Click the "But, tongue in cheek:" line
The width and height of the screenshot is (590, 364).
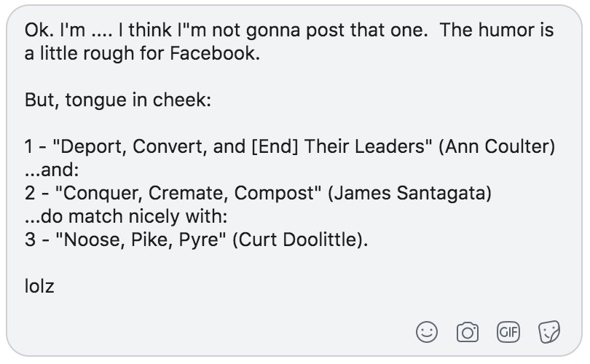pyautogui.click(x=117, y=100)
